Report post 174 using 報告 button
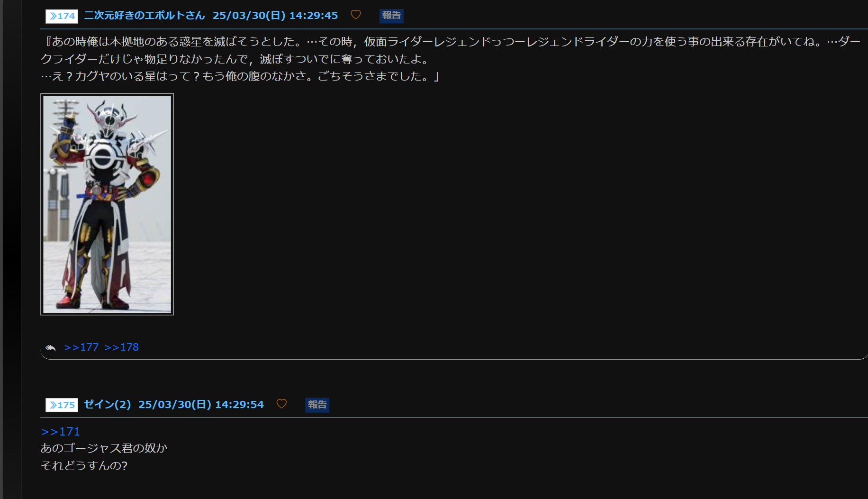 (391, 16)
